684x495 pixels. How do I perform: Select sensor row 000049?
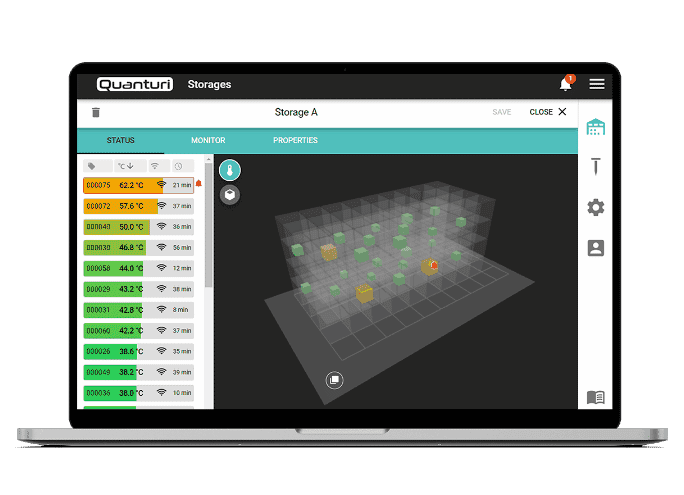[x=138, y=372]
